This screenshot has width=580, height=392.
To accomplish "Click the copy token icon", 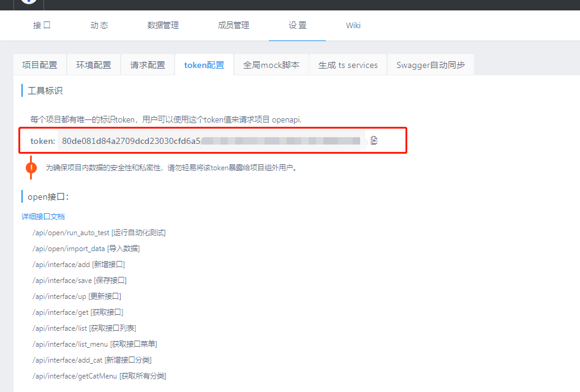I will tap(374, 140).
